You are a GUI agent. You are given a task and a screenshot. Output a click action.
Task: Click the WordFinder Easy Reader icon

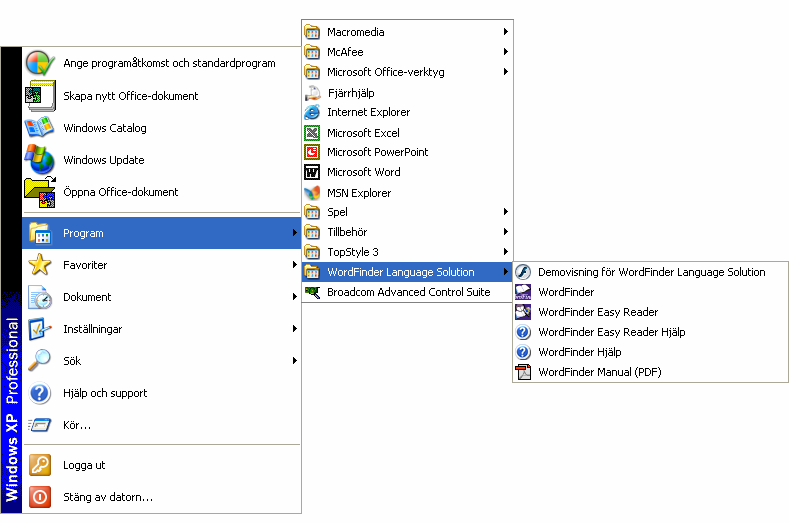click(523, 312)
